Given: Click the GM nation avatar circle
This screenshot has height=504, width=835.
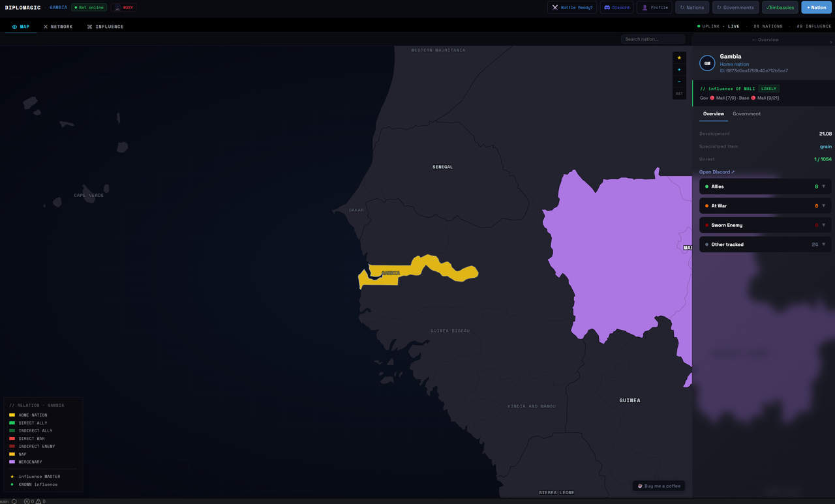Looking at the screenshot, I should click(x=707, y=63).
